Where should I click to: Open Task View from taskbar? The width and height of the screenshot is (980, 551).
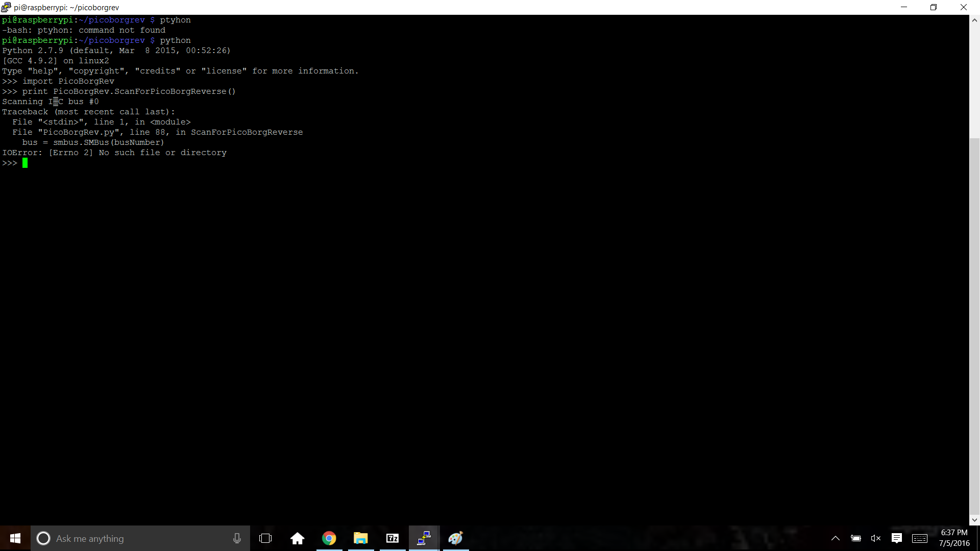pyautogui.click(x=265, y=538)
